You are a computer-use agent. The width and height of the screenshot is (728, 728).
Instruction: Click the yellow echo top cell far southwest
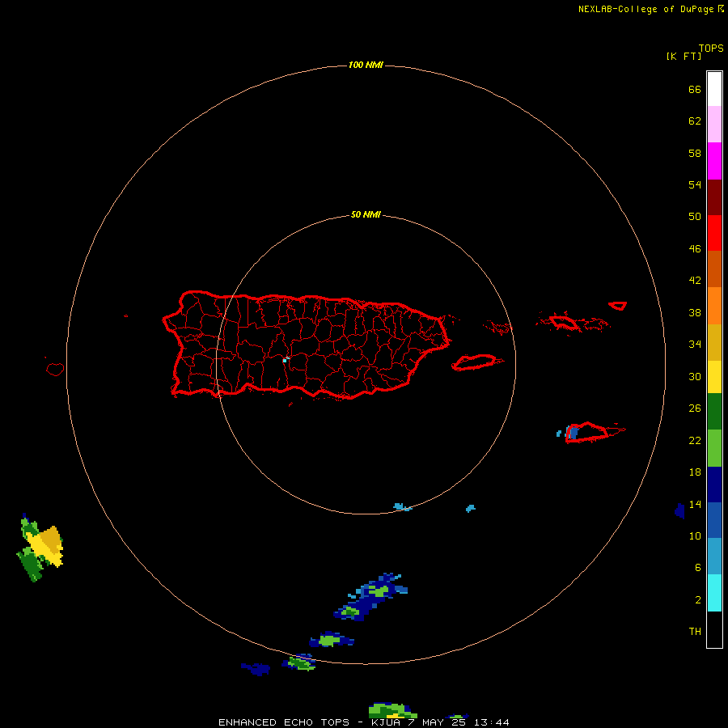(x=44, y=547)
